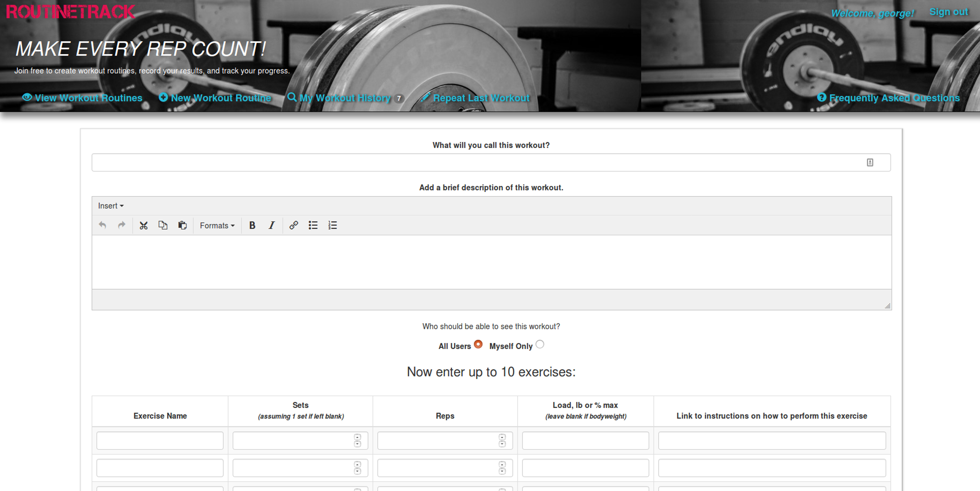
Task: Choose Repeat Last Workout
Action: 481,98
